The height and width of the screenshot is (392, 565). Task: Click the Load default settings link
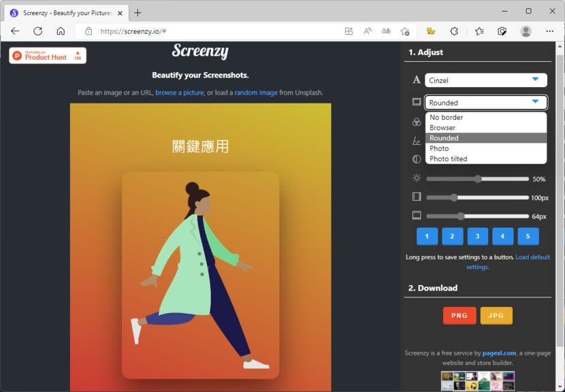click(x=508, y=262)
